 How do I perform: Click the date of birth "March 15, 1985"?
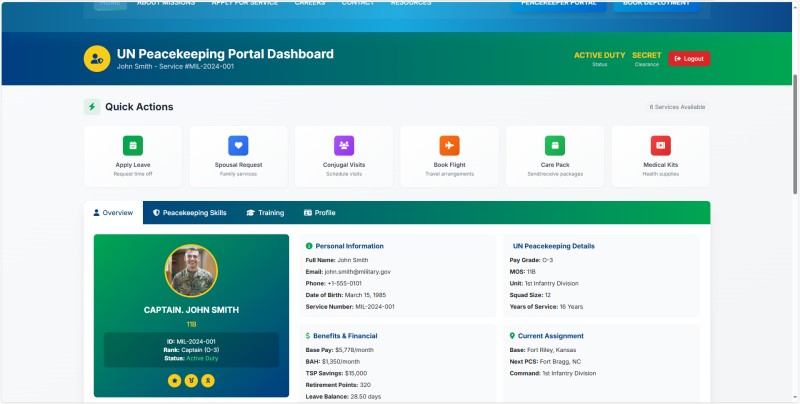365,295
